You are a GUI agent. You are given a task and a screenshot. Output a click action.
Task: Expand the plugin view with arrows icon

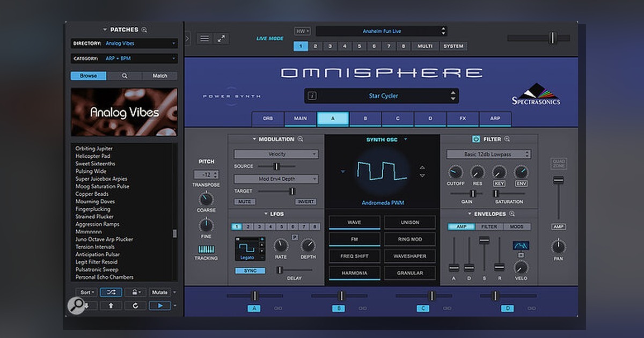tap(221, 39)
